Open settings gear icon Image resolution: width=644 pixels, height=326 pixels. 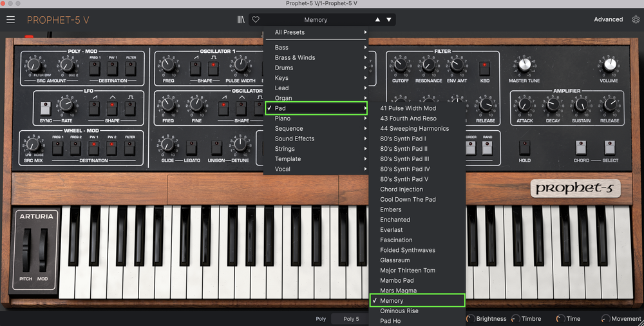point(636,19)
